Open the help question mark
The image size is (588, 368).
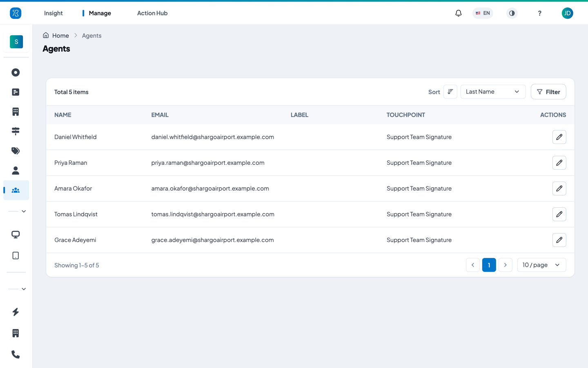pyautogui.click(x=539, y=13)
